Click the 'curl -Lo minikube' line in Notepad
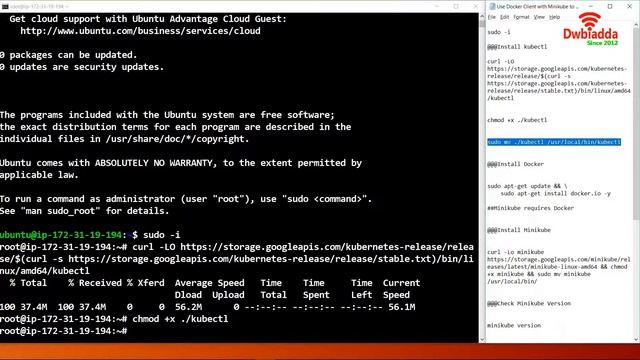 pyautogui.click(x=516, y=252)
